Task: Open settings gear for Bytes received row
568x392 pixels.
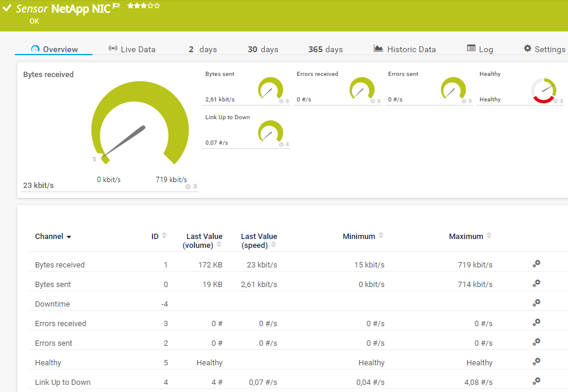Action: [x=536, y=264]
